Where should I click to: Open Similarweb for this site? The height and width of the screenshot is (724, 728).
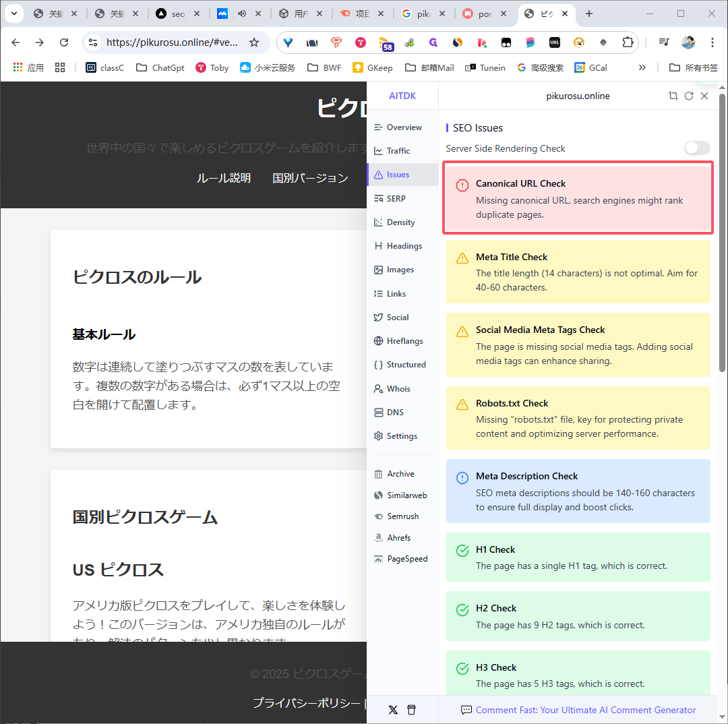click(402, 495)
